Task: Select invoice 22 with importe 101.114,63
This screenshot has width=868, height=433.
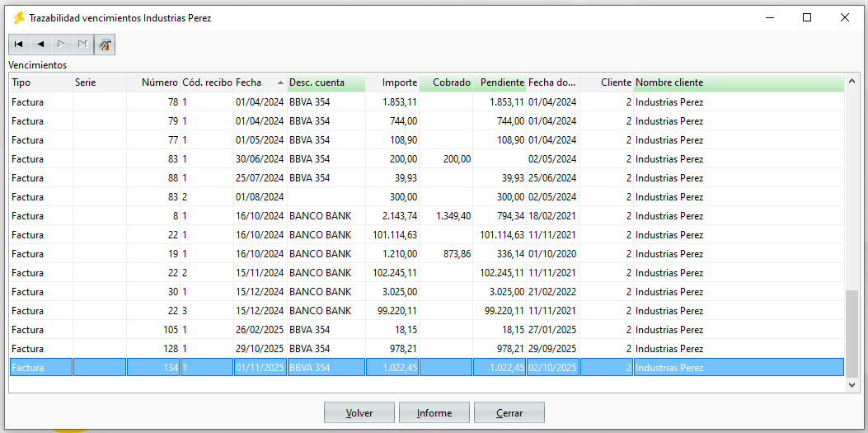Action: click(427, 235)
